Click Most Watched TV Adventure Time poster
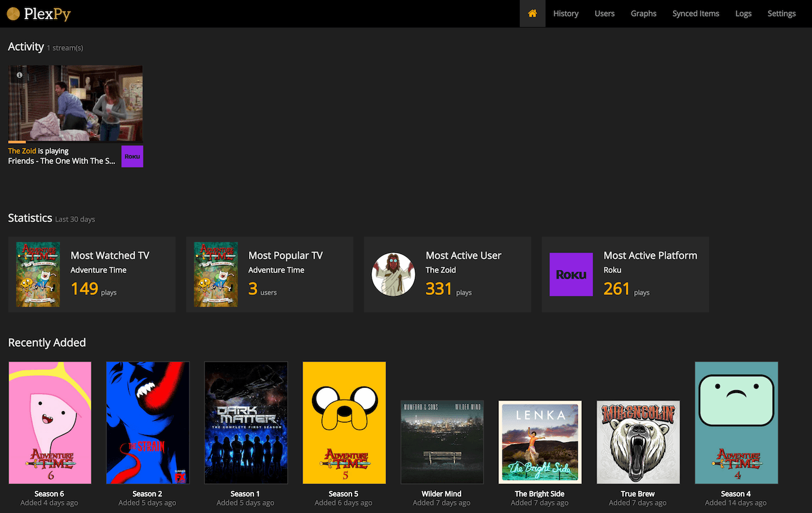This screenshot has height=513, width=812. [x=38, y=274]
